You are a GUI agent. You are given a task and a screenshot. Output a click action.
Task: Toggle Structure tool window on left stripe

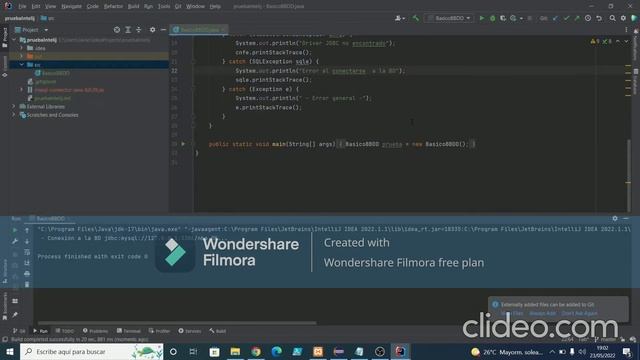(x=4, y=271)
